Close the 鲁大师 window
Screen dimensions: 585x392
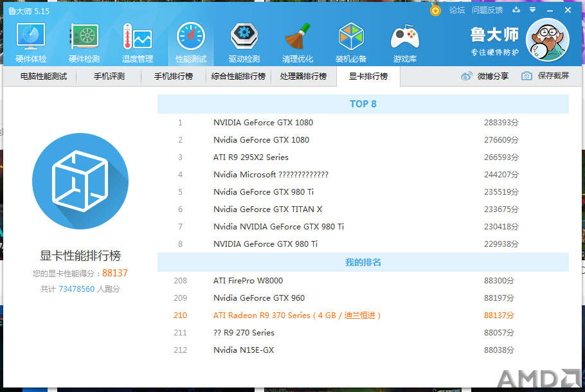tap(568, 10)
